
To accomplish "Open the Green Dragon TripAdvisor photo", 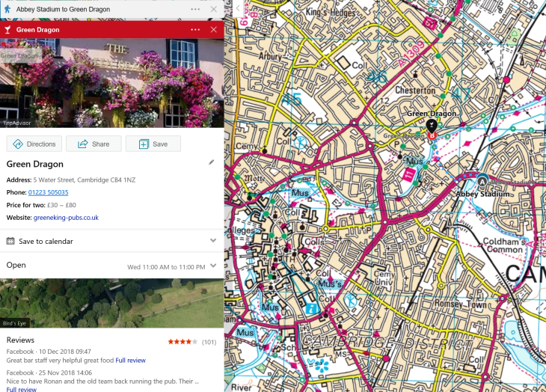I will coord(111,82).
